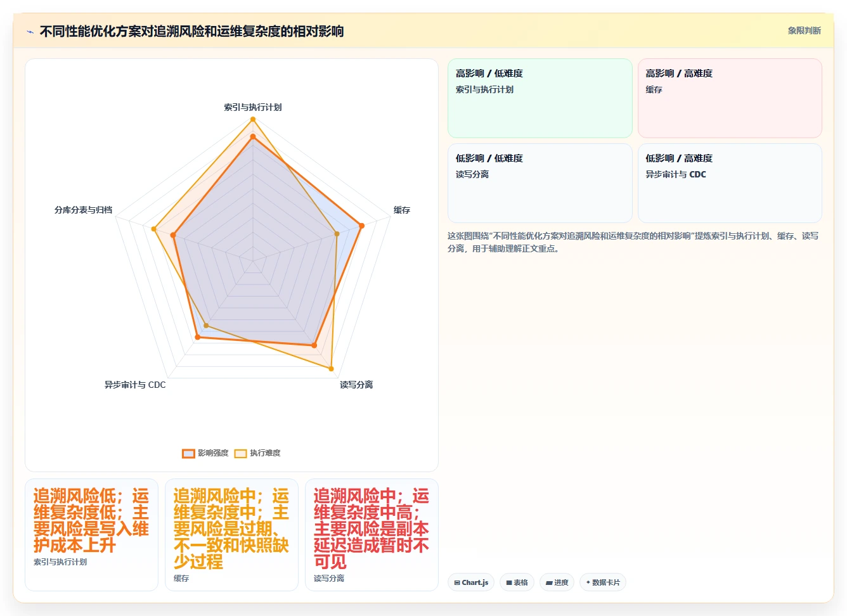Click the 读写分离 caption under red summary card

[x=329, y=579]
